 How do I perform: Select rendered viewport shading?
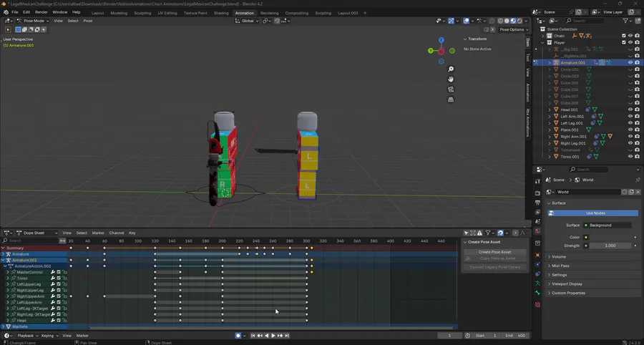[x=519, y=21]
